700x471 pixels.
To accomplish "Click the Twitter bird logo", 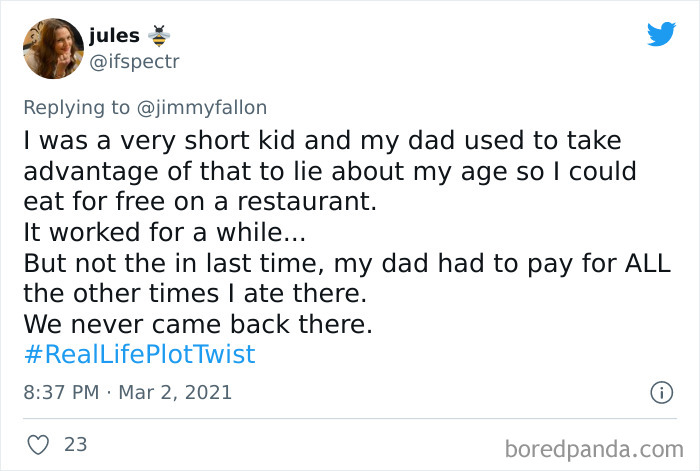I will pos(661,34).
